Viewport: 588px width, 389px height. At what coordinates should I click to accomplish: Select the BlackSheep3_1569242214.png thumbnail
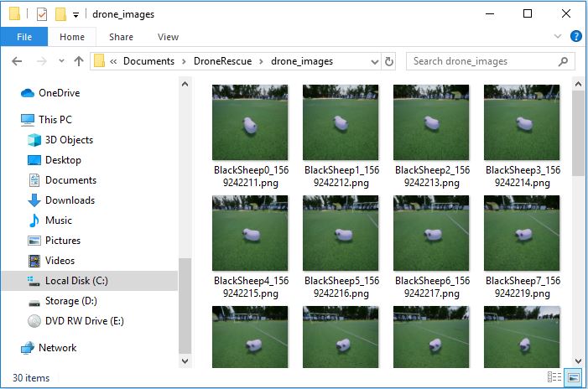pyautogui.click(x=522, y=122)
